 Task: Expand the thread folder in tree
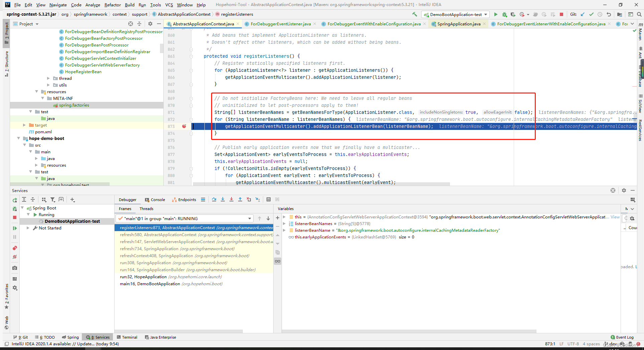[x=48, y=78]
